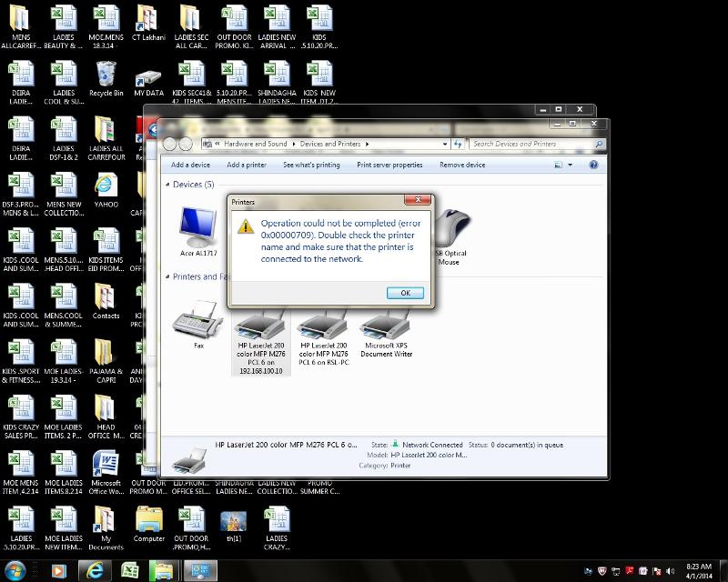Select LADIES NEW ARRIVAL Excel file
The image size is (728, 582).
click(x=277, y=27)
